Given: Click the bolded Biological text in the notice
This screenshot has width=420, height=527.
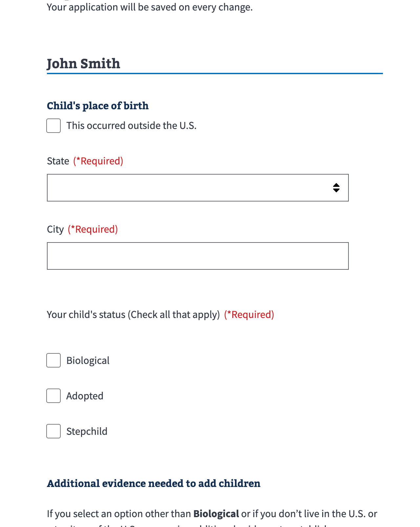Looking at the screenshot, I should [217, 514].
